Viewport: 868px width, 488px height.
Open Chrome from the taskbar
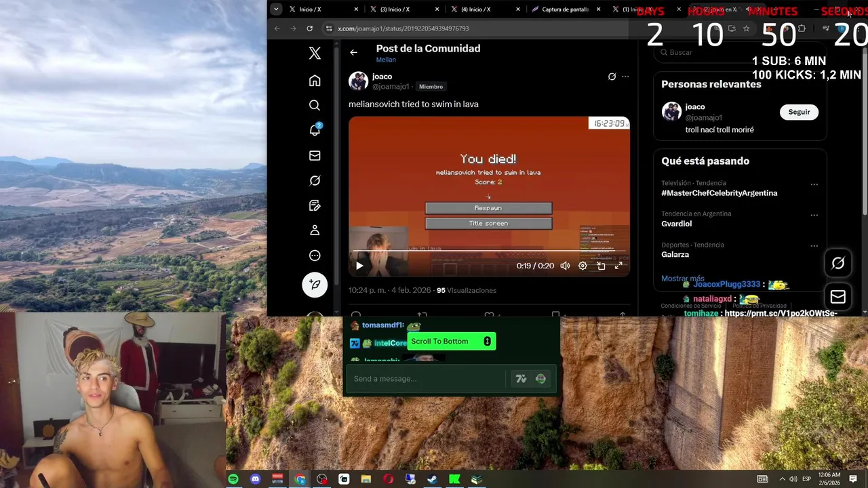coord(300,479)
